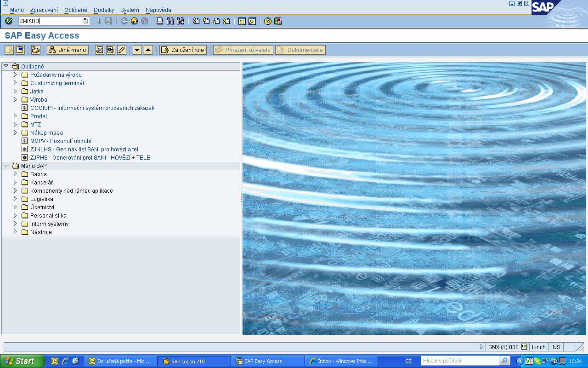
Task: Open the command field history dropdown
Action: pyautogui.click(x=85, y=21)
